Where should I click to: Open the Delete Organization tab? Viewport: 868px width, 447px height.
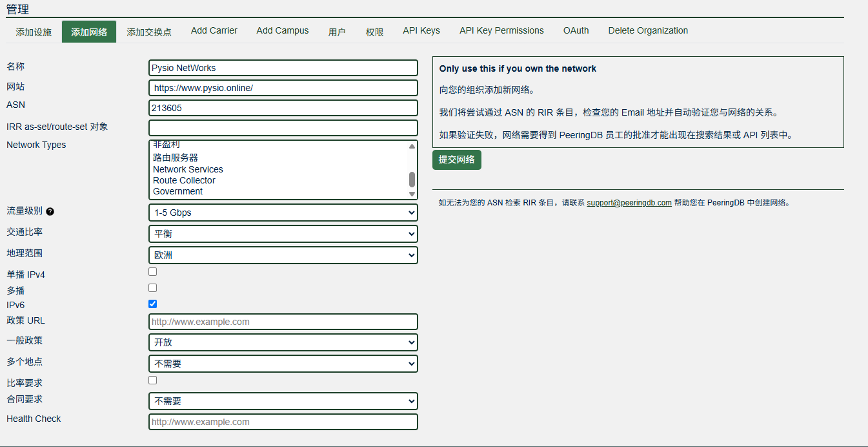coord(648,31)
